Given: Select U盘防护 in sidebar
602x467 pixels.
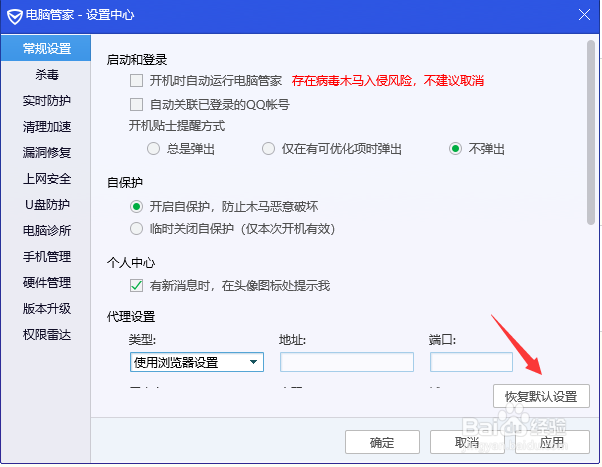Looking at the screenshot, I should [x=46, y=205].
